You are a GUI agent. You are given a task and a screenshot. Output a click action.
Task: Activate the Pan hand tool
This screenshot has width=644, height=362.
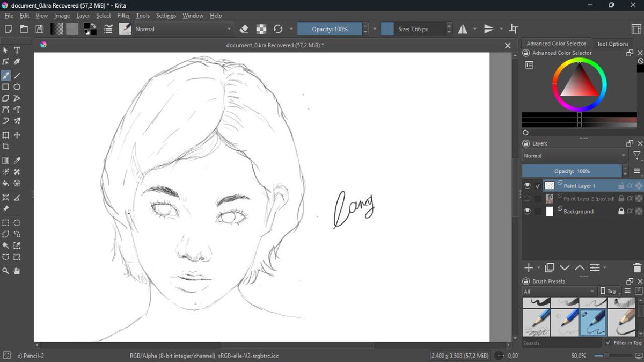[x=17, y=271]
